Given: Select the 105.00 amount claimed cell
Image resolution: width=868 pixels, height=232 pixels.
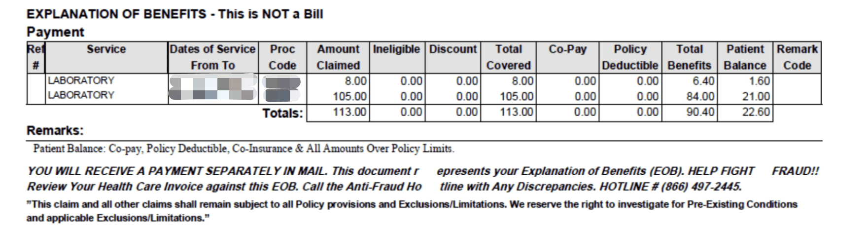Looking at the screenshot, I should [x=350, y=96].
